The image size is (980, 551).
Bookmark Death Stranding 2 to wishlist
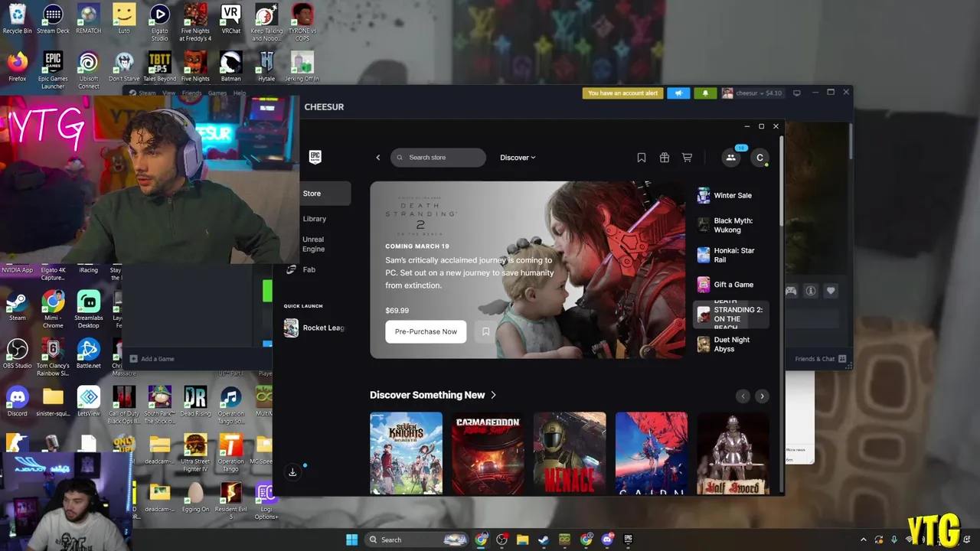coord(485,331)
